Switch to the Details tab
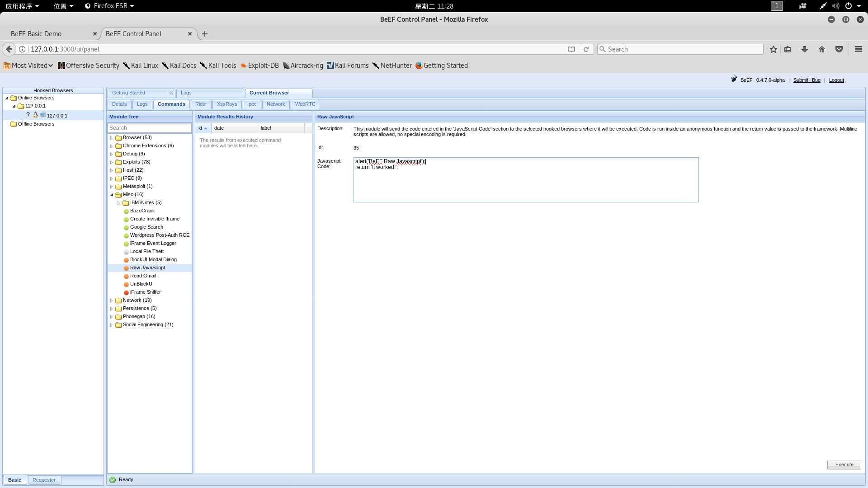Screen dimensions: 868x488 [119, 104]
